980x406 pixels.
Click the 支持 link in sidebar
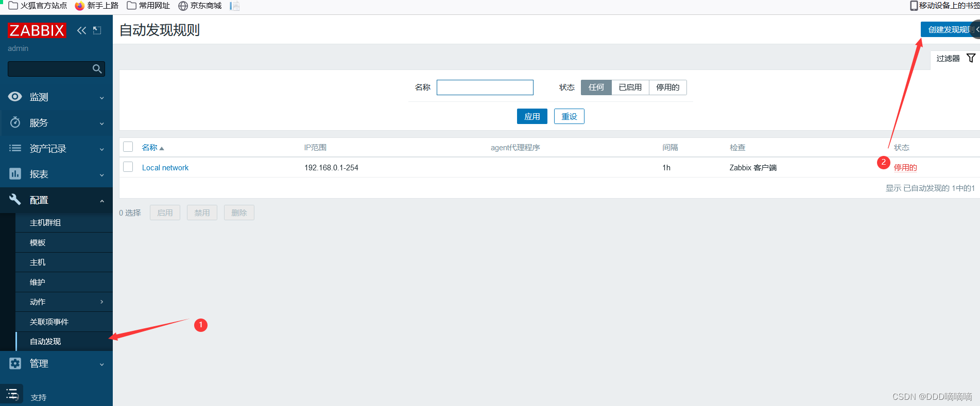39,397
